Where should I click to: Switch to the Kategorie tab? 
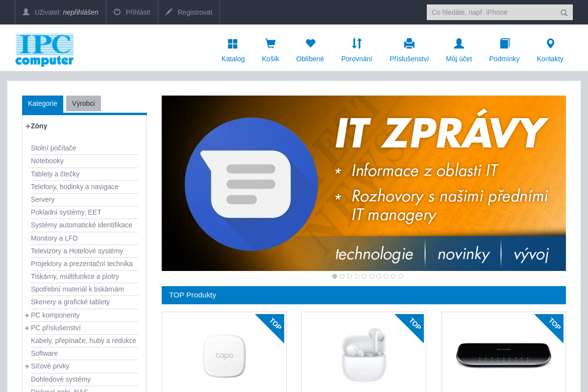(x=43, y=104)
